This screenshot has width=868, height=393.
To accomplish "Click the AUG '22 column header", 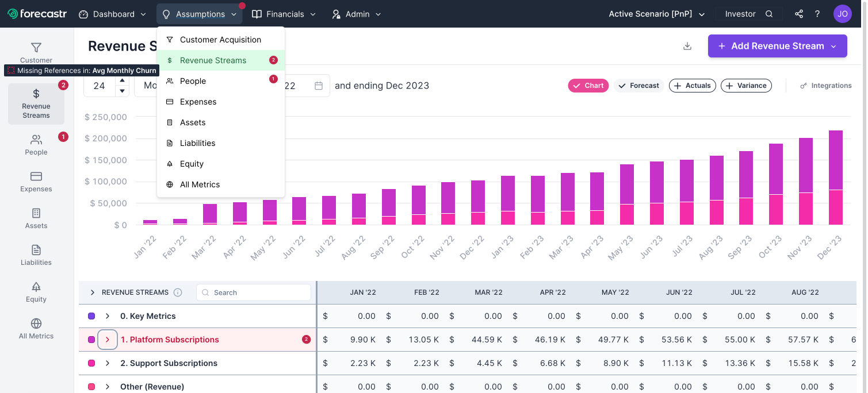I will coord(805,292).
